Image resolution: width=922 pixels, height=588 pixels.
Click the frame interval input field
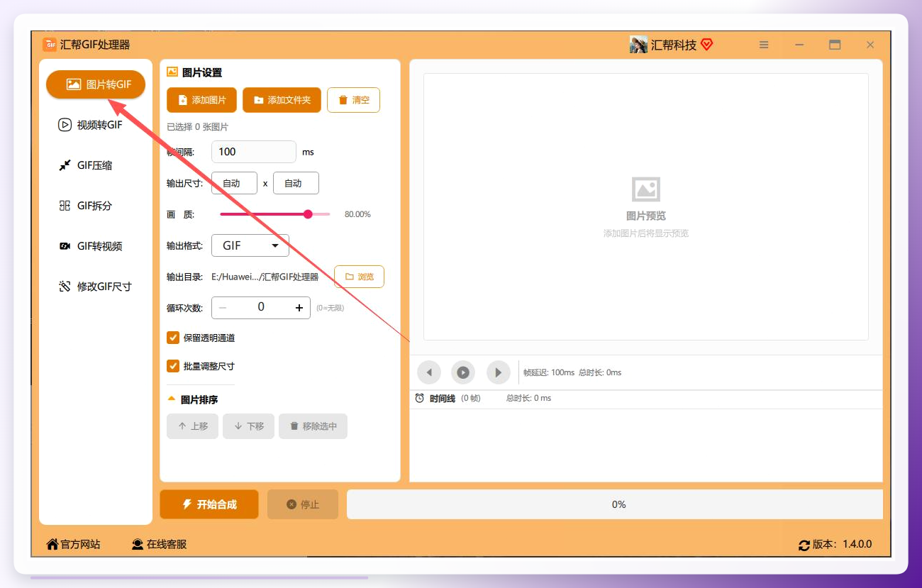tap(254, 152)
